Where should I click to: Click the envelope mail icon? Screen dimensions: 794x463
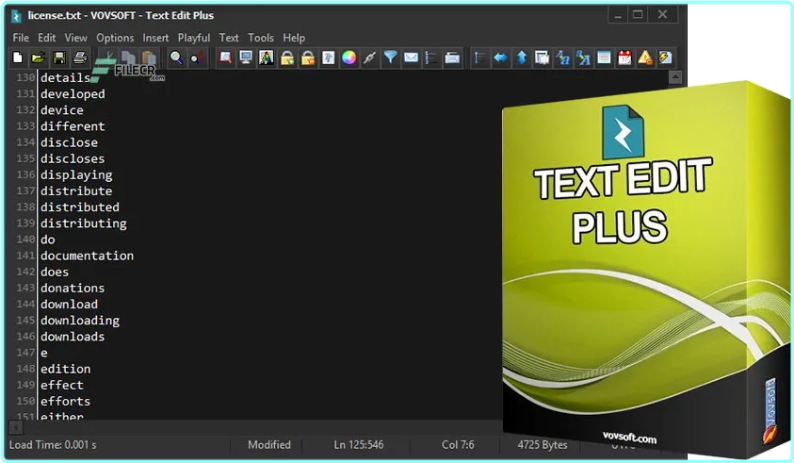(x=411, y=58)
